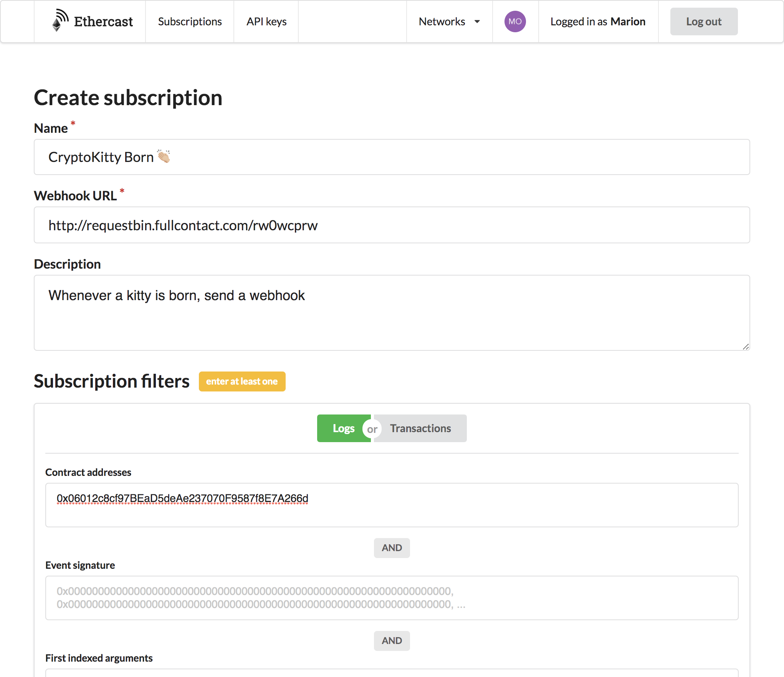Click the Ethercast brand name link

point(103,21)
